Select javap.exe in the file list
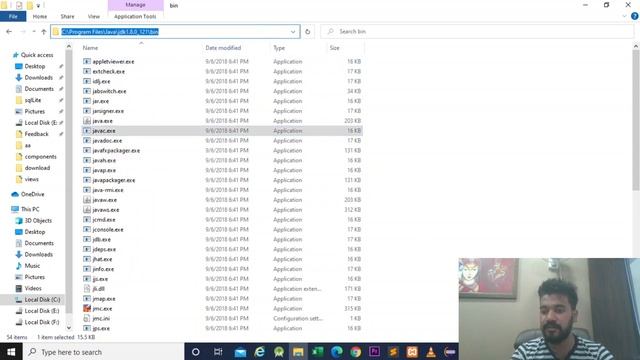The width and height of the screenshot is (640, 360). [x=104, y=170]
